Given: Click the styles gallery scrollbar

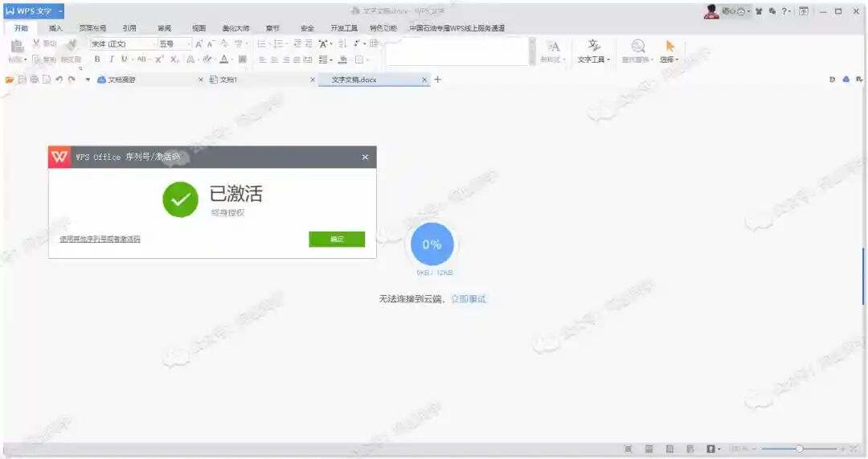Looking at the screenshot, I should [x=532, y=51].
